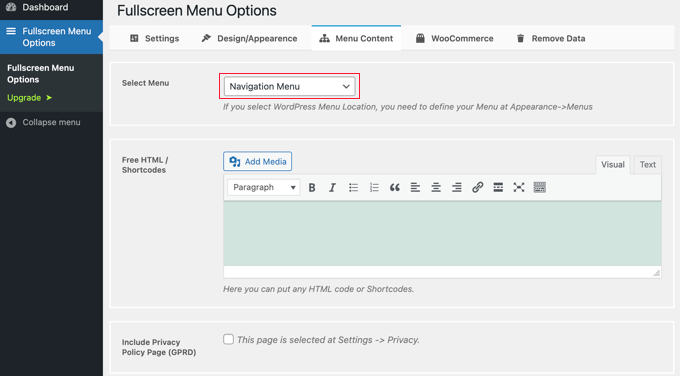
Task: Select the Menu Content tab
Action: pyautogui.click(x=356, y=38)
